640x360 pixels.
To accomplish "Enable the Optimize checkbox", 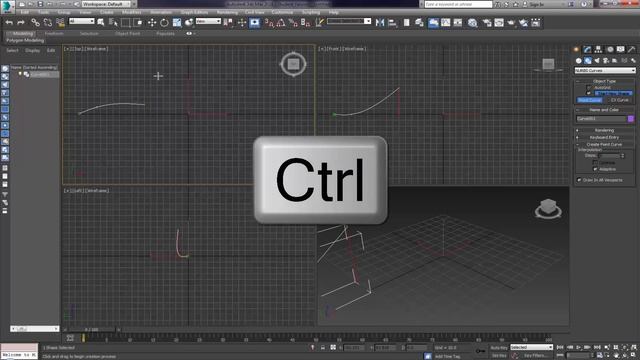I will [595, 162].
